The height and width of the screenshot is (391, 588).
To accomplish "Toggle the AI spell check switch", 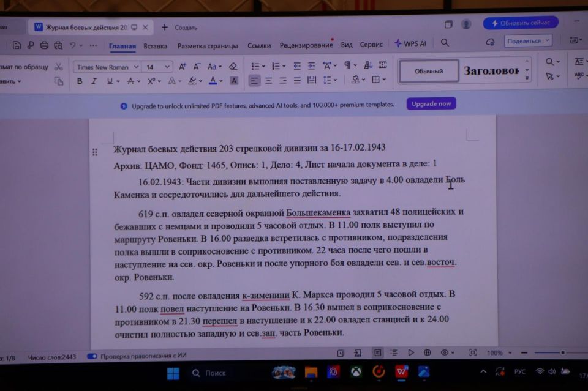I will pos(92,356).
